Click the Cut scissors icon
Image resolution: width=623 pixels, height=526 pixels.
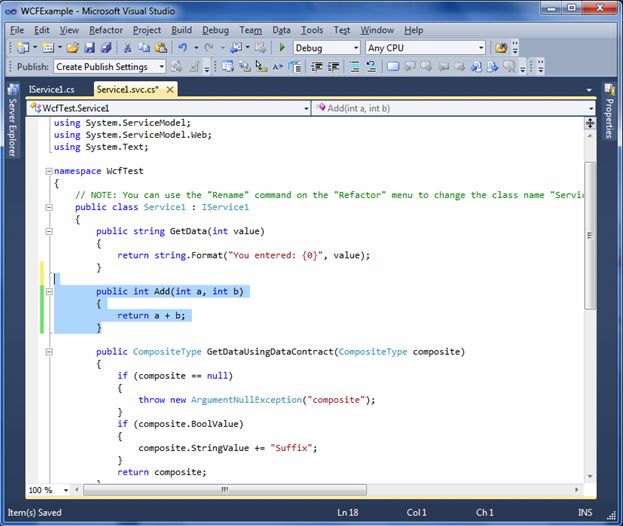click(127, 48)
